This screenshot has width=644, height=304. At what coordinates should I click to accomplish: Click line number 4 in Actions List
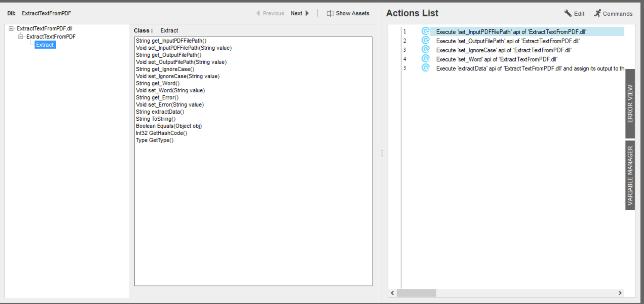pyautogui.click(x=405, y=59)
